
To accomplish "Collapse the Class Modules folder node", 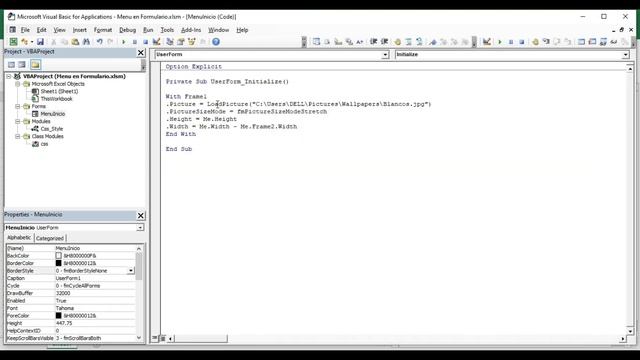I will coord(18,136).
